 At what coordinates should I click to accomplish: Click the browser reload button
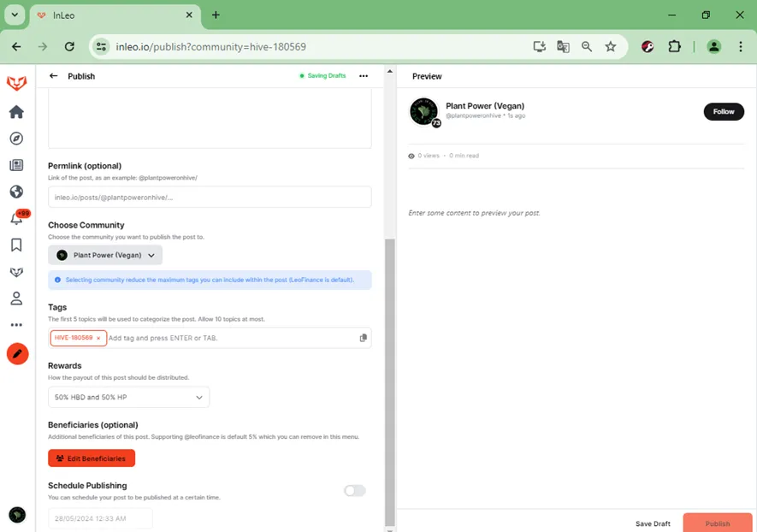click(69, 46)
